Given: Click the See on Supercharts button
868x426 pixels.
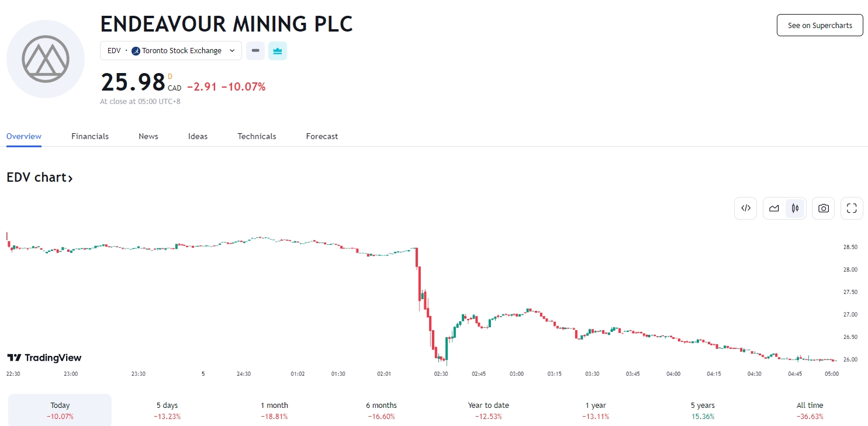Looking at the screenshot, I should 819,25.
